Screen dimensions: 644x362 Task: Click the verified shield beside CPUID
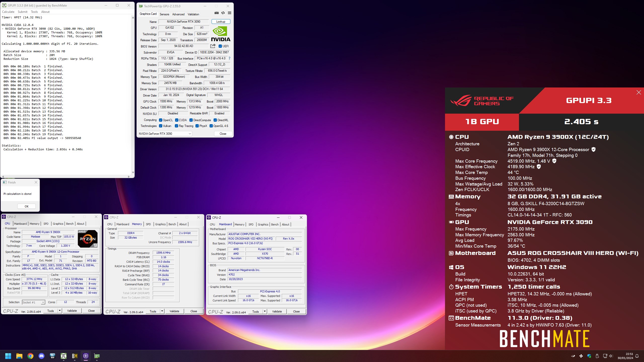(593, 150)
